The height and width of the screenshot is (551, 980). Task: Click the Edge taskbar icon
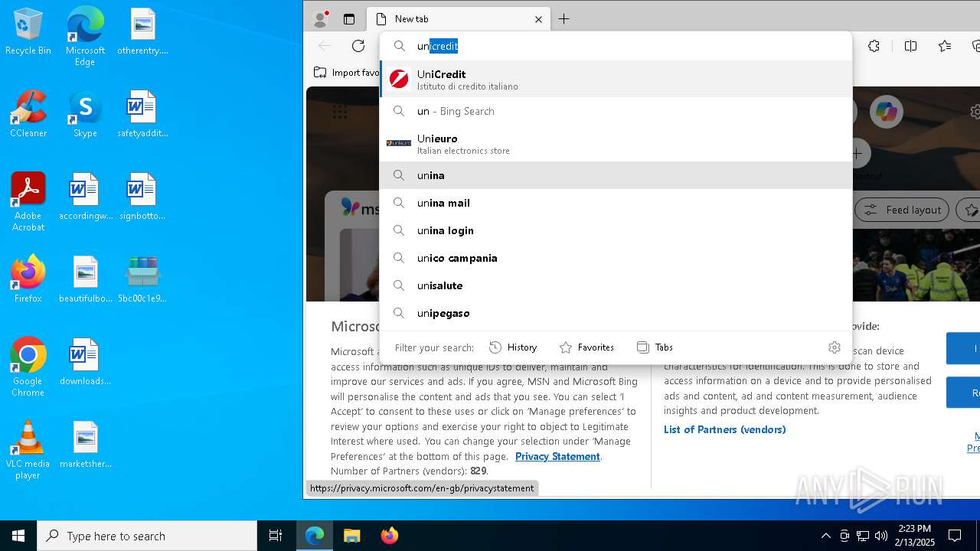pos(315,536)
